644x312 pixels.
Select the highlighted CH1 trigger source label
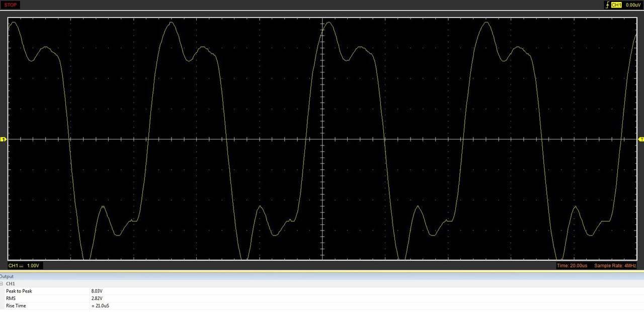click(616, 5)
